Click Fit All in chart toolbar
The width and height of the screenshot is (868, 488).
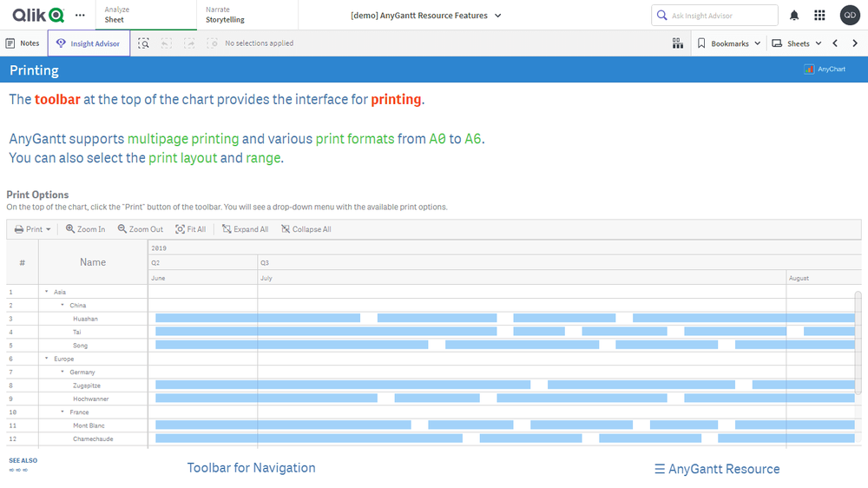(190, 229)
